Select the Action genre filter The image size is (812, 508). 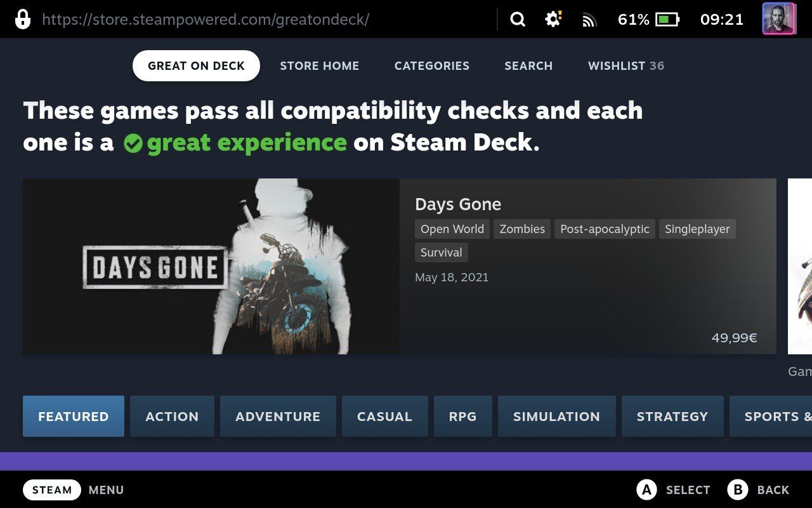point(172,417)
